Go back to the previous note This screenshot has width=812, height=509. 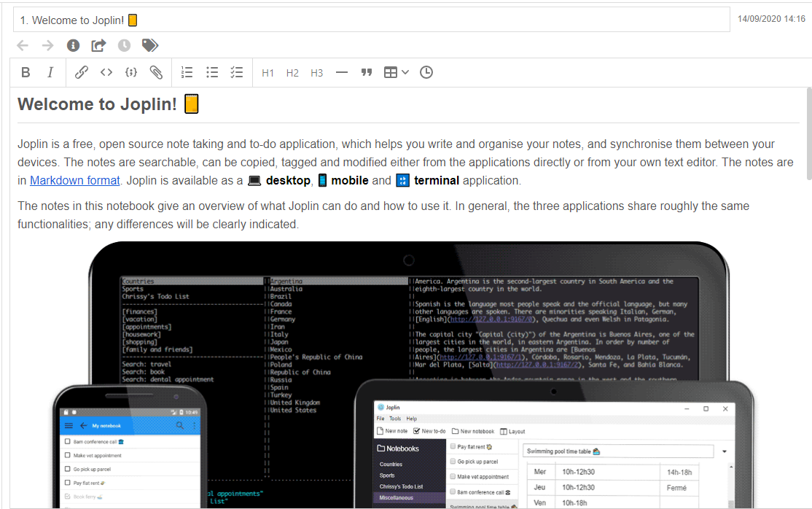click(23, 46)
